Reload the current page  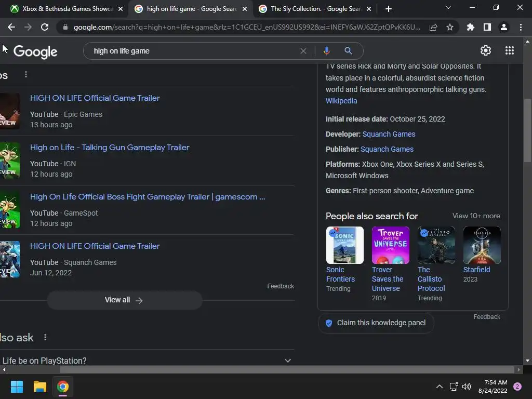click(x=45, y=27)
